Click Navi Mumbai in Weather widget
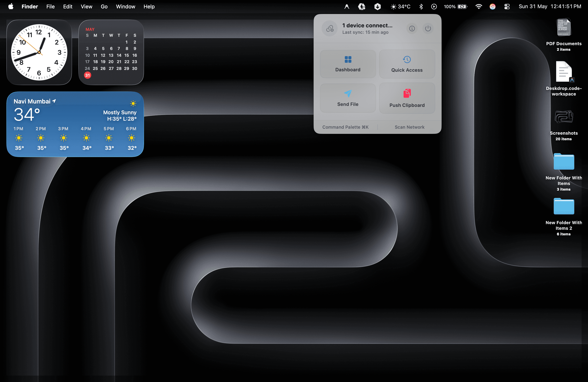 [x=32, y=101]
